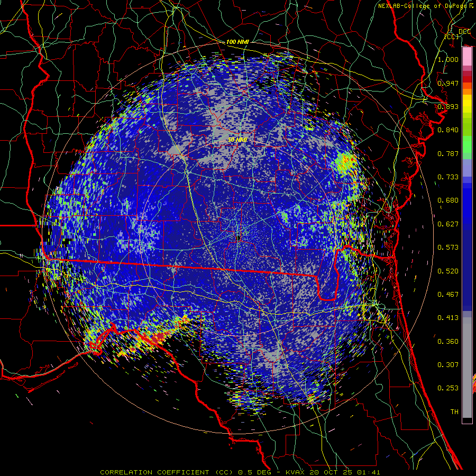Screen dimensions: 476x476
Task: Pick the red swatch near 0.947 on color bar
Action: [x=467, y=79]
